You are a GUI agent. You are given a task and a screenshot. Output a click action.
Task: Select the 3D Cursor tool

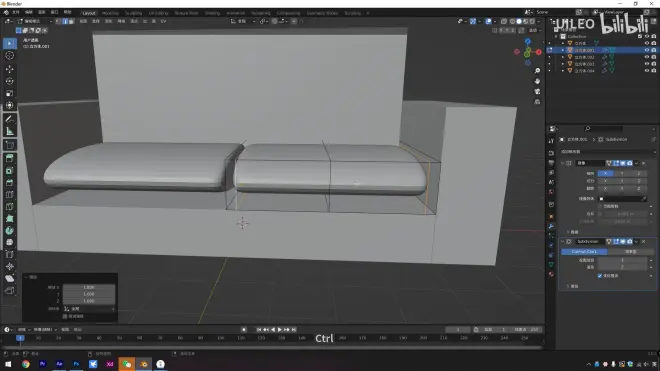point(10,56)
